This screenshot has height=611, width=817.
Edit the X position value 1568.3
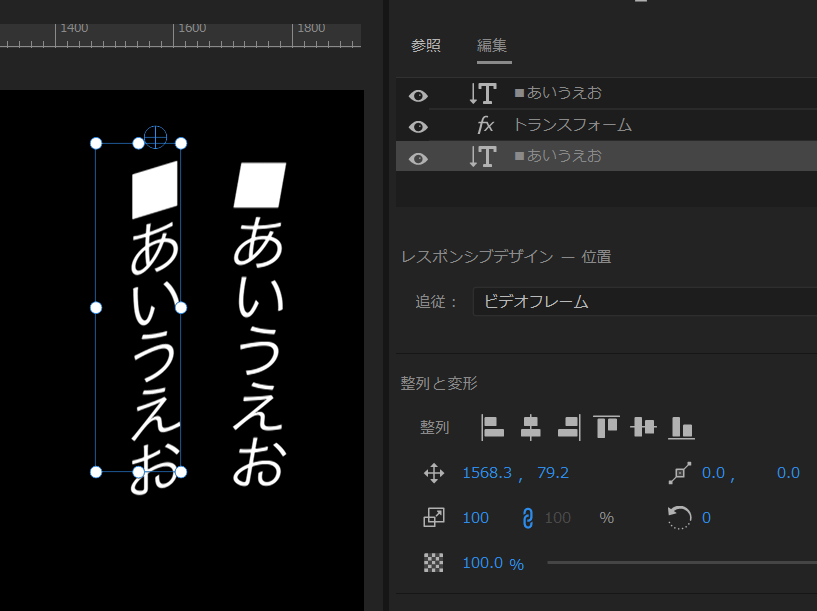coord(488,473)
